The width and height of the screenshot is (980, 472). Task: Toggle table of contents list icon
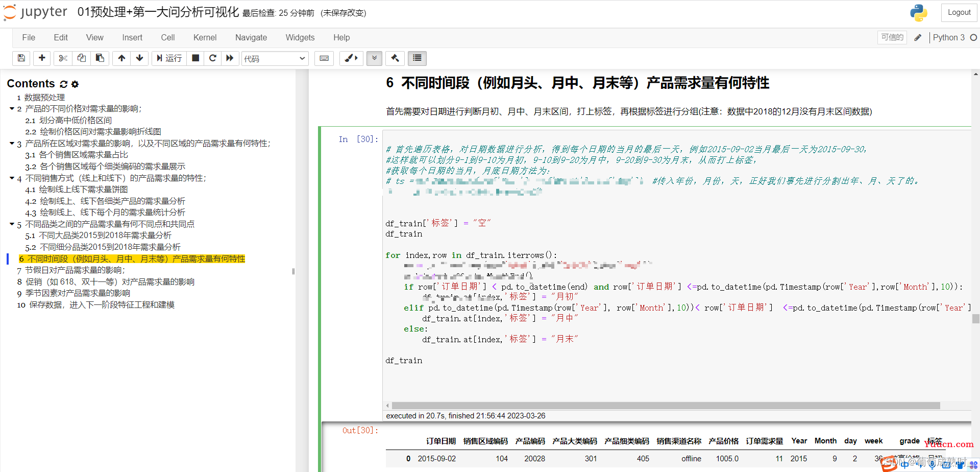[x=417, y=58]
